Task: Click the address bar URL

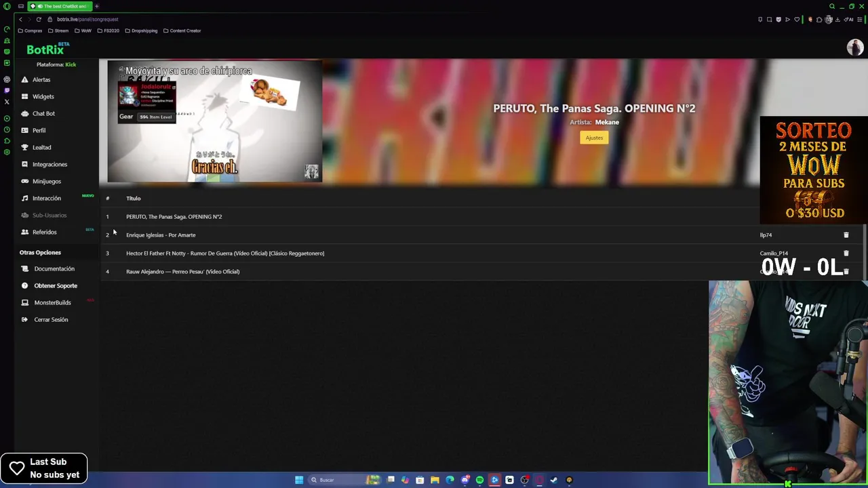Action: point(87,19)
